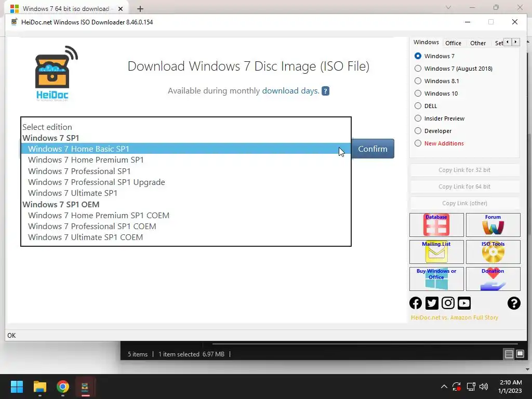The image size is (532, 399).
Task: Open the Database tile
Action: tap(436, 225)
